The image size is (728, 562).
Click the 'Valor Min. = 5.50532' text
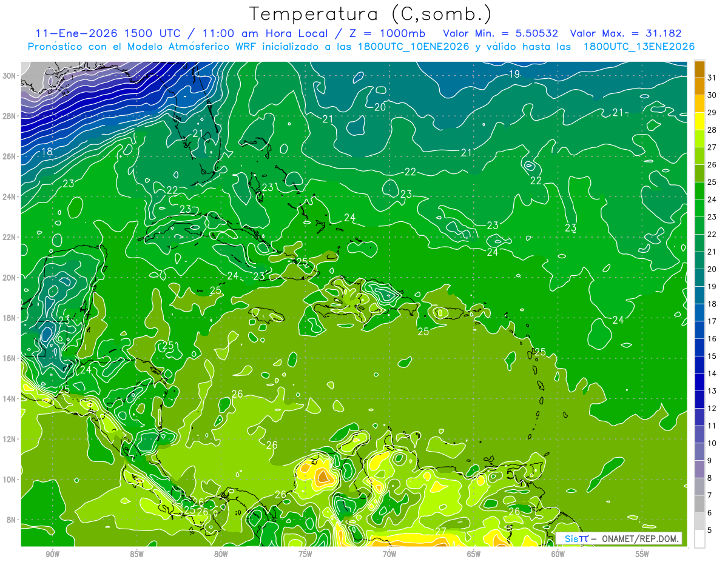[500, 33]
